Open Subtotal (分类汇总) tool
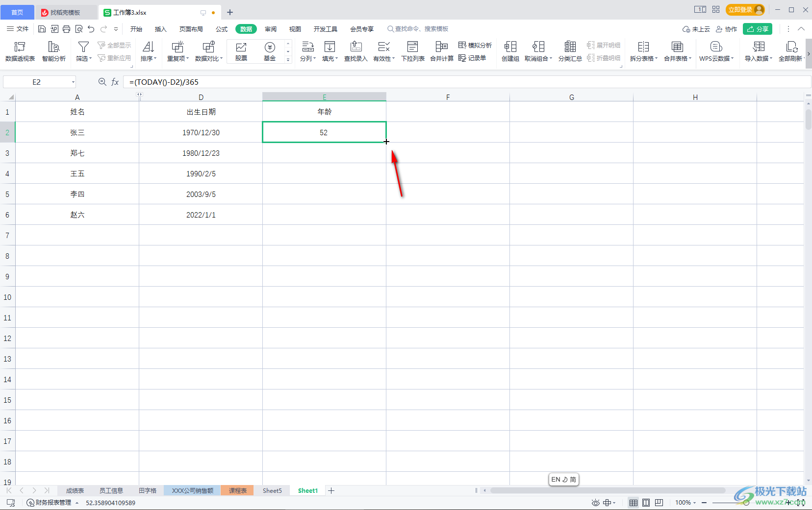The image size is (812, 510). pyautogui.click(x=570, y=51)
